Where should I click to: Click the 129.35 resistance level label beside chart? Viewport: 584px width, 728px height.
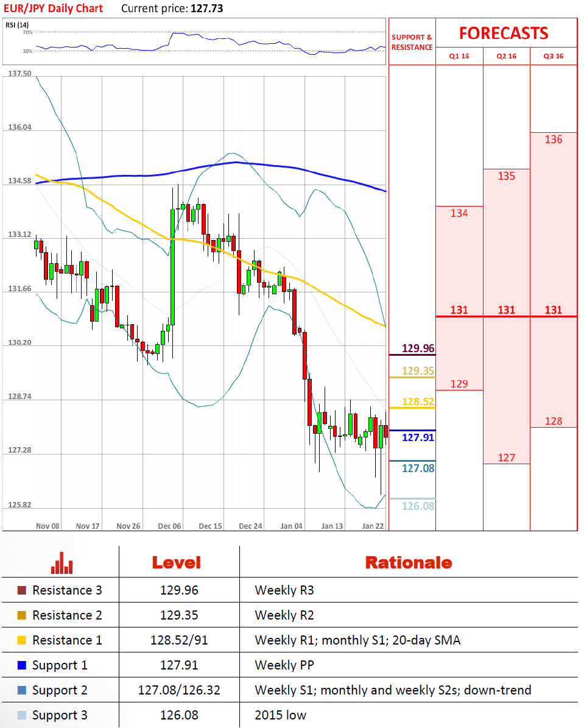(418, 371)
